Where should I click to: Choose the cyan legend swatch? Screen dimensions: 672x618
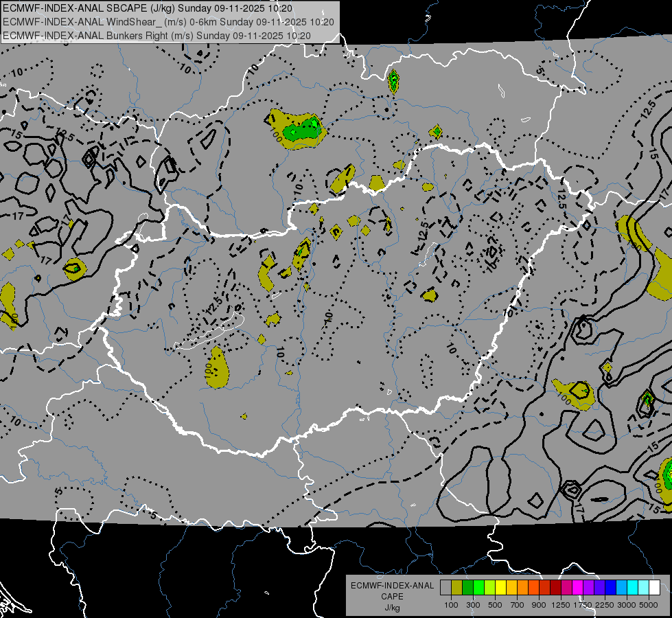pos(633,587)
